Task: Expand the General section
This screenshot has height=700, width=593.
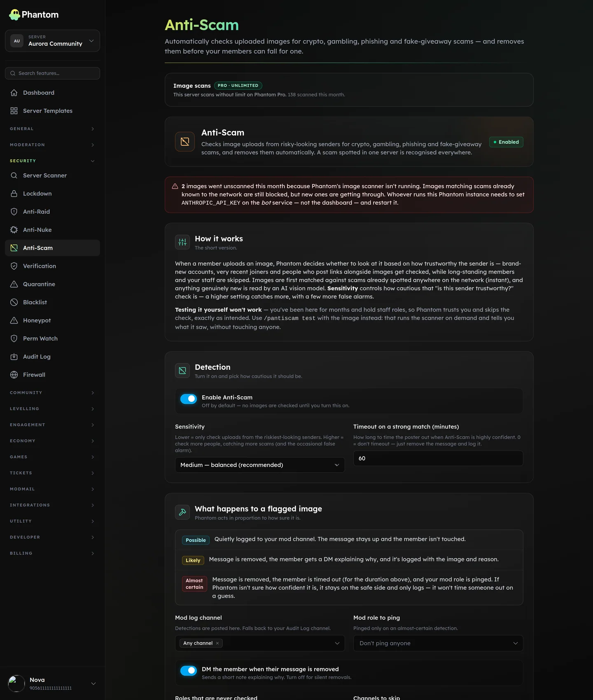Action: pos(52,129)
